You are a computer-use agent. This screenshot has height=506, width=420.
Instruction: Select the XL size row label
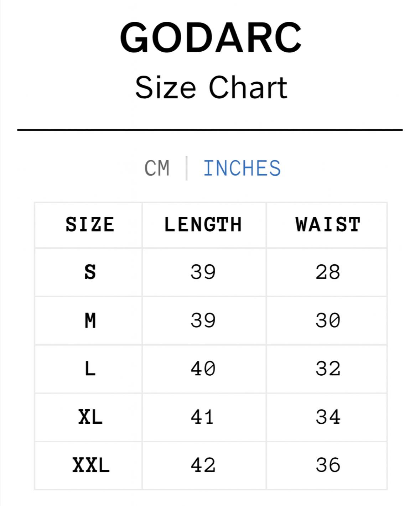90,417
